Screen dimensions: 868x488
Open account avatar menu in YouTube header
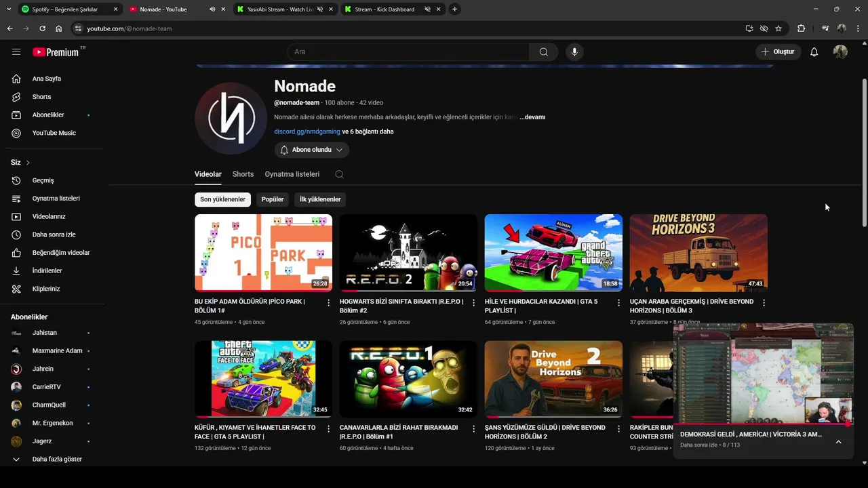click(840, 52)
